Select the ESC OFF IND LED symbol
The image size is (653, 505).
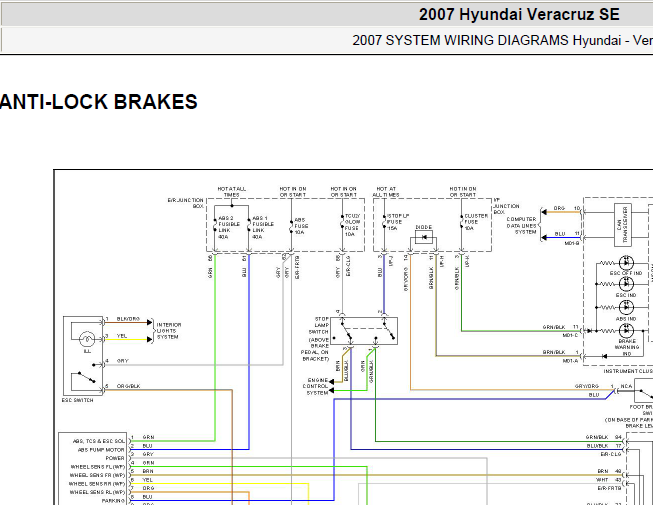626,263
